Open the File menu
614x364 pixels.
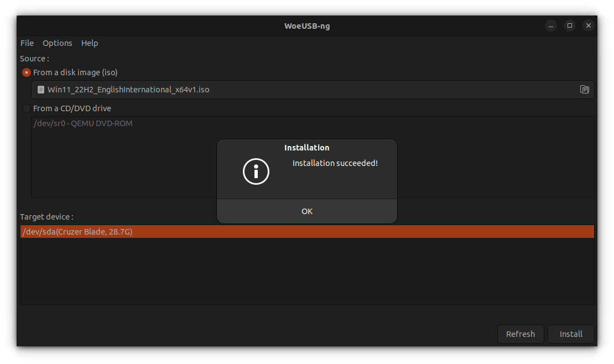click(27, 43)
